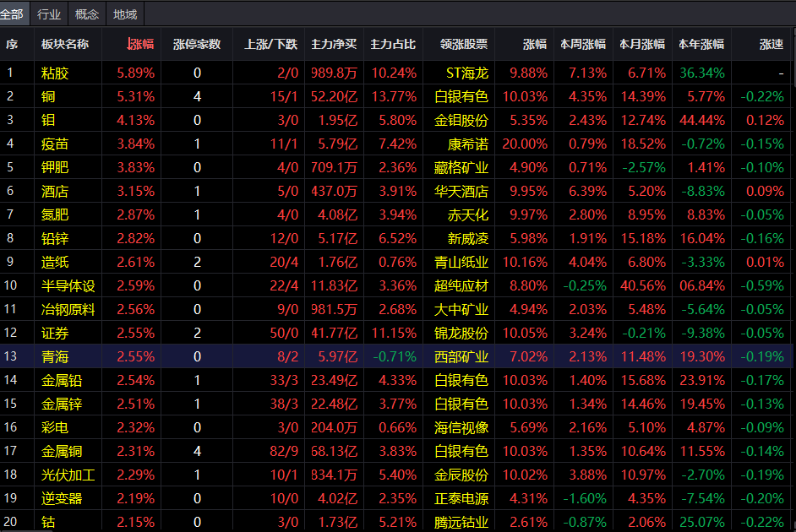
Task: Click leading stock 康希诺
Action: click(468, 144)
